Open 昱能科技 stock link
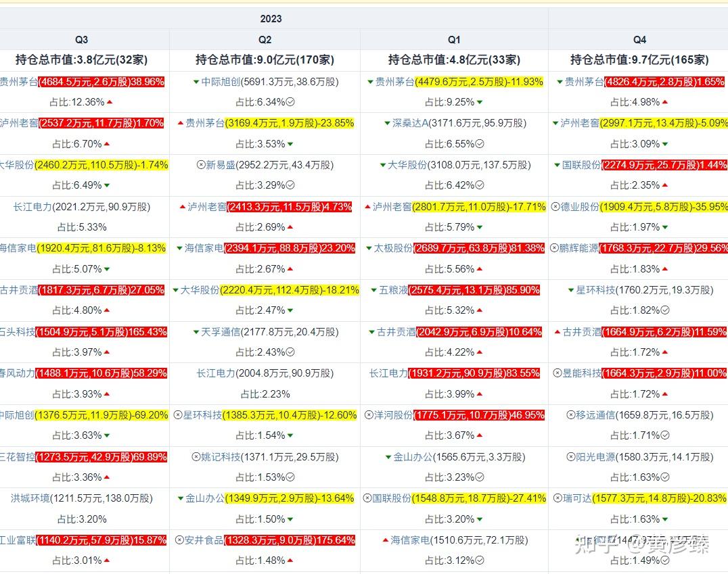This screenshot has height=574, width=728. coord(582,374)
